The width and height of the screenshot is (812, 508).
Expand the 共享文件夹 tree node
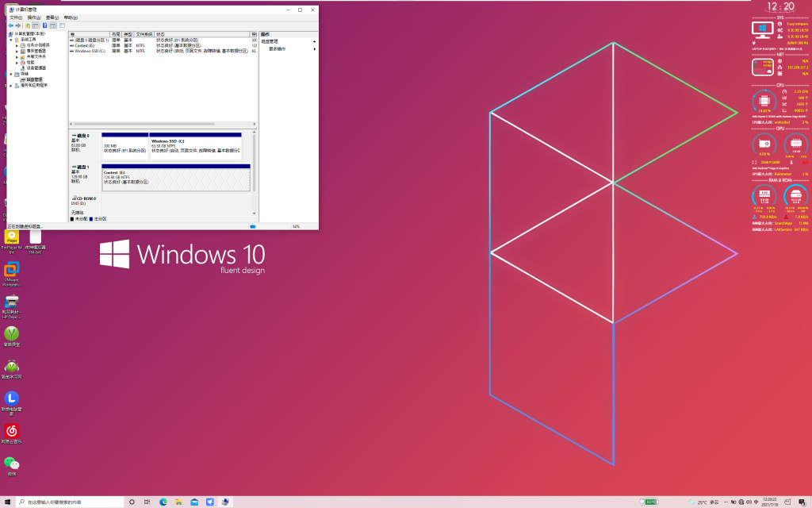click(17, 56)
